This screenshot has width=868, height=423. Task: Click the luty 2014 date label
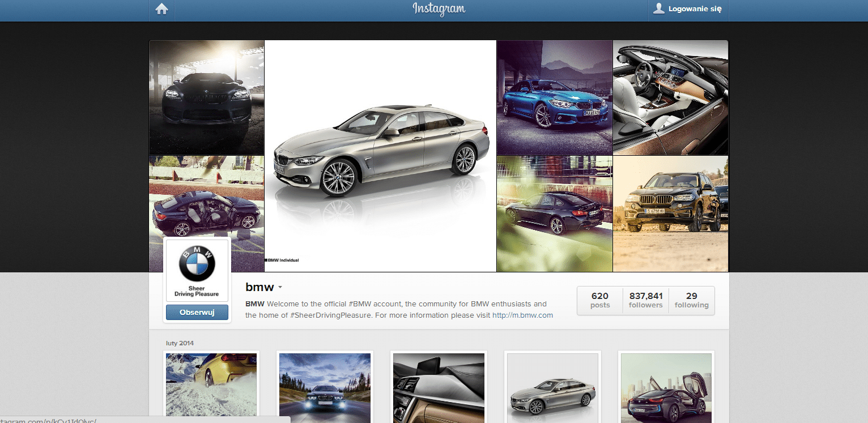pos(180,343)
